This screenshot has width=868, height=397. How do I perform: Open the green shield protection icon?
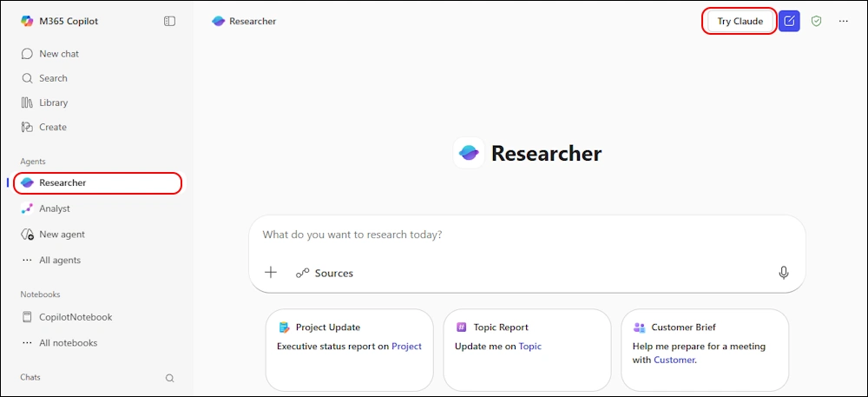coord(816,21)
